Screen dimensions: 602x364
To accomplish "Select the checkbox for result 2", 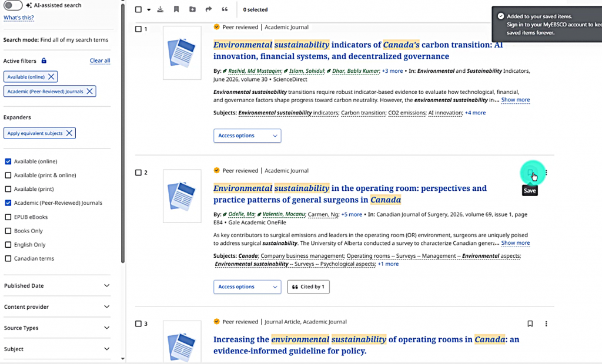I will click(138, 173).
